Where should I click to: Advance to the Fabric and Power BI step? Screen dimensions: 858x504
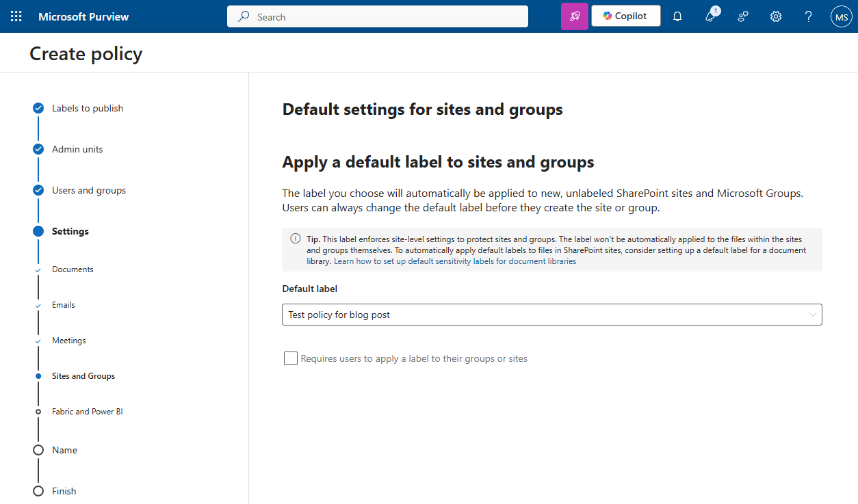coord(88,411)
